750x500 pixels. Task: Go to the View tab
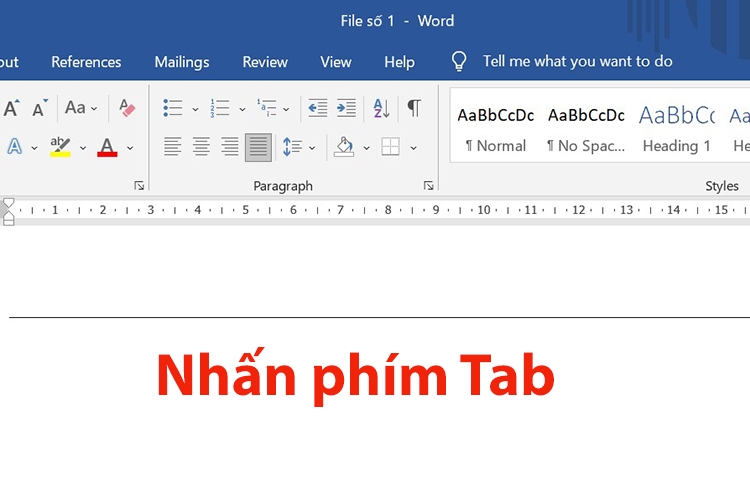tap(336, 62)
